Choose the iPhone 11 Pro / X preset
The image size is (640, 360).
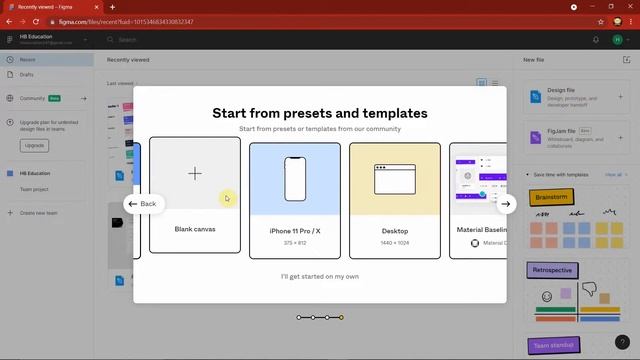(295, 200)
